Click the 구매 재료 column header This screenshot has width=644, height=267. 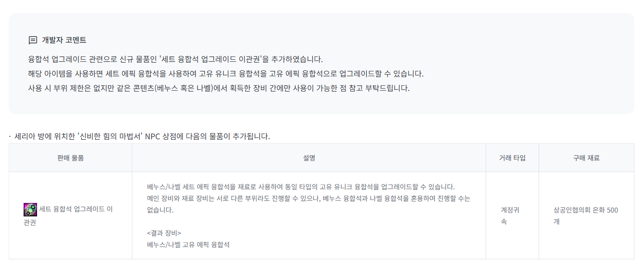(x=586, y=158)
